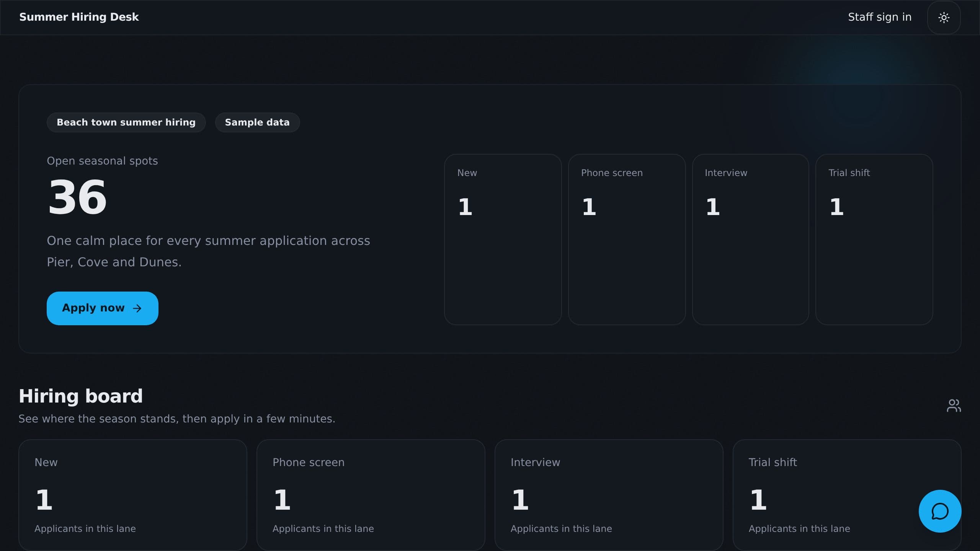Viewport: 980px width, 551px height.
Task: Open the New lane on Hiring board
Action: tap(133, 495)
